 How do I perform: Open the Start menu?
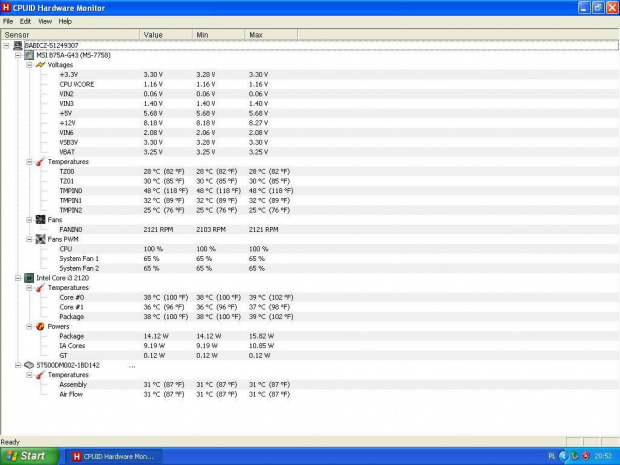pyautogui.click(x=30, y=456)
